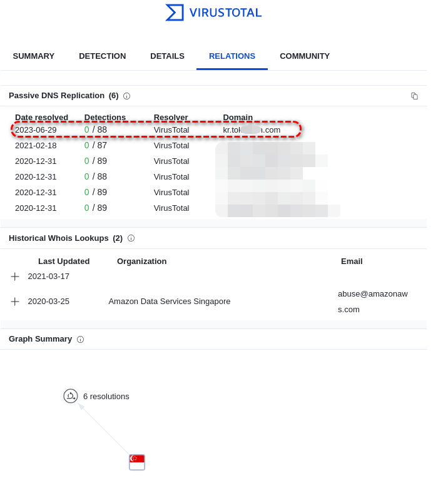
Task: Open the DETAILS tab
Action: 167,56
